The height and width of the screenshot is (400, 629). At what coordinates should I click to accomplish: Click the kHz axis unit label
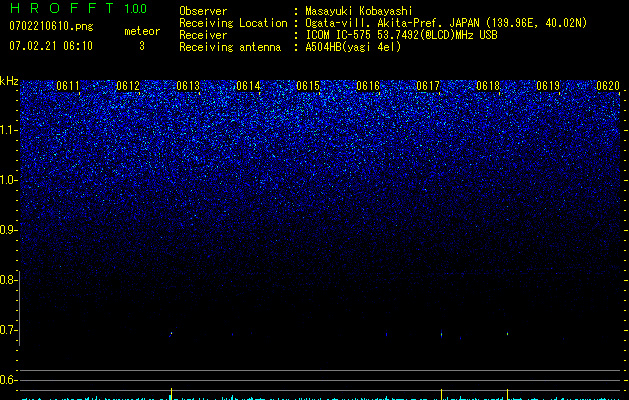tap(9, 81)
